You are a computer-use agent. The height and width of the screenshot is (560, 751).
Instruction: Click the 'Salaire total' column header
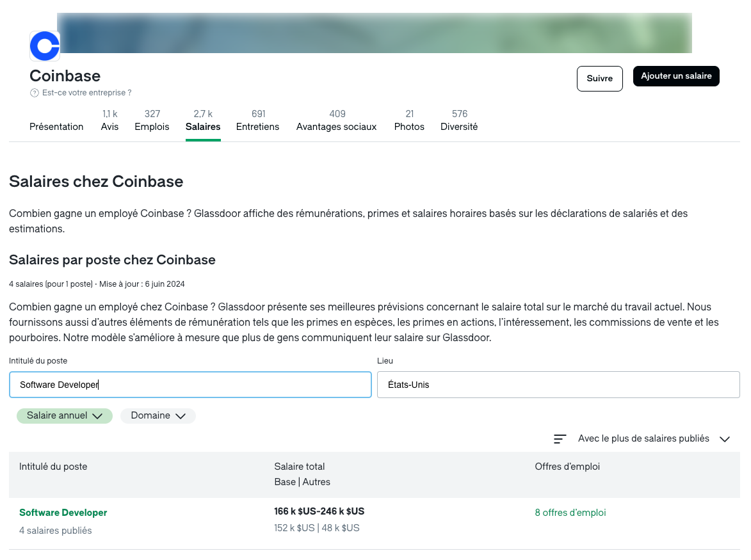click(300, 467)
